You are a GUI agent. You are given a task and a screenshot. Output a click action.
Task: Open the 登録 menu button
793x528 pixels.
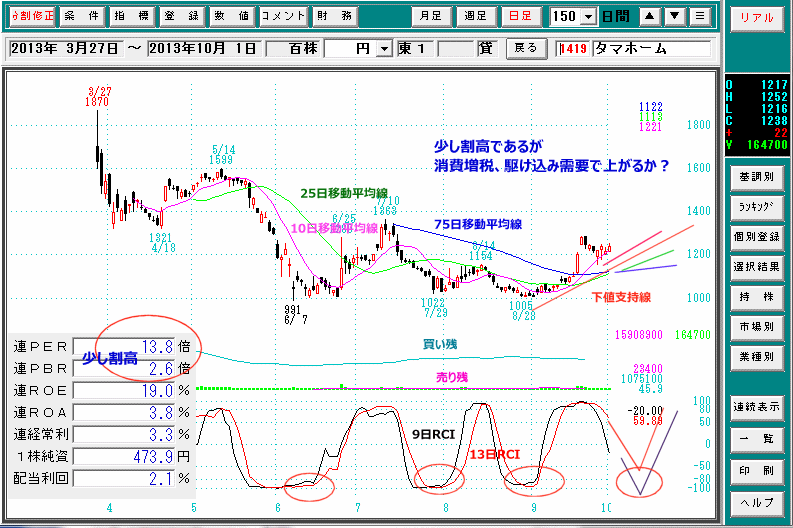[182, 16]
